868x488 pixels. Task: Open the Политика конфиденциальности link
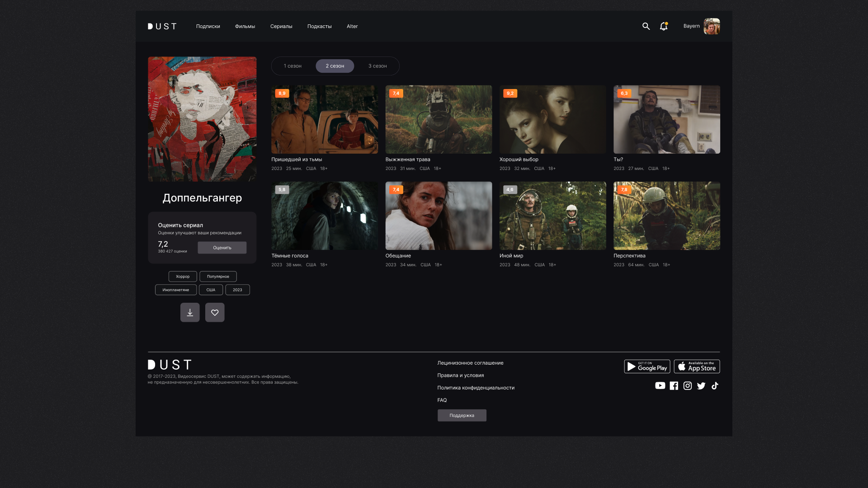476,387
